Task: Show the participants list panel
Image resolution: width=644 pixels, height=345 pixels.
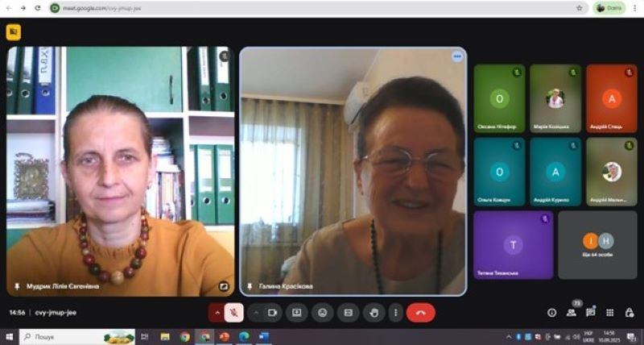Action: [572, 313]
